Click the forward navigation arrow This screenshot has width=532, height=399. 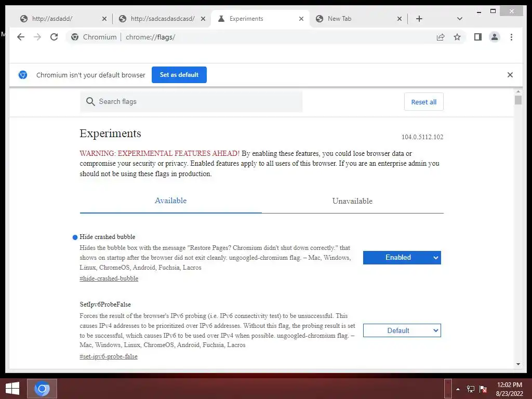[37, 37]
